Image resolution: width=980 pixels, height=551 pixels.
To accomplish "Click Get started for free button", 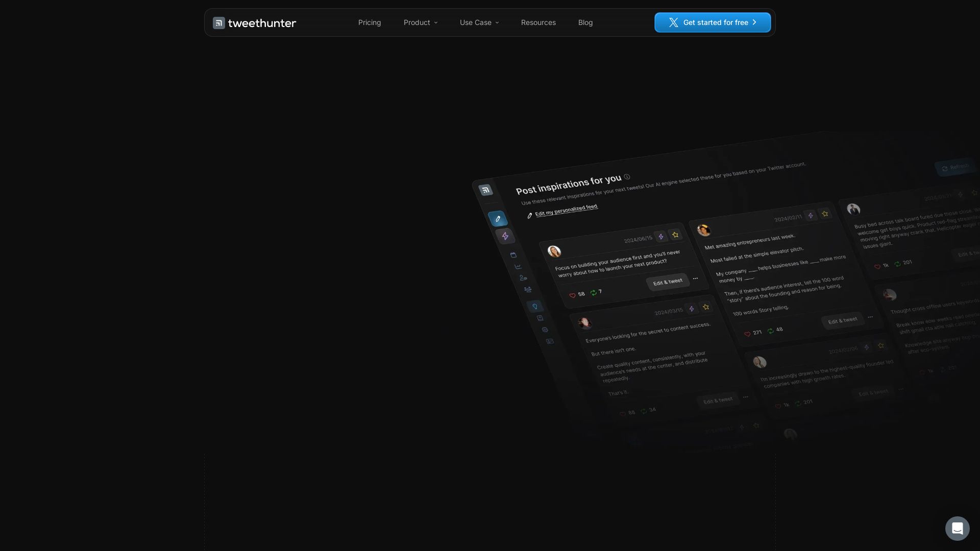I will click(x=712, y=22).
